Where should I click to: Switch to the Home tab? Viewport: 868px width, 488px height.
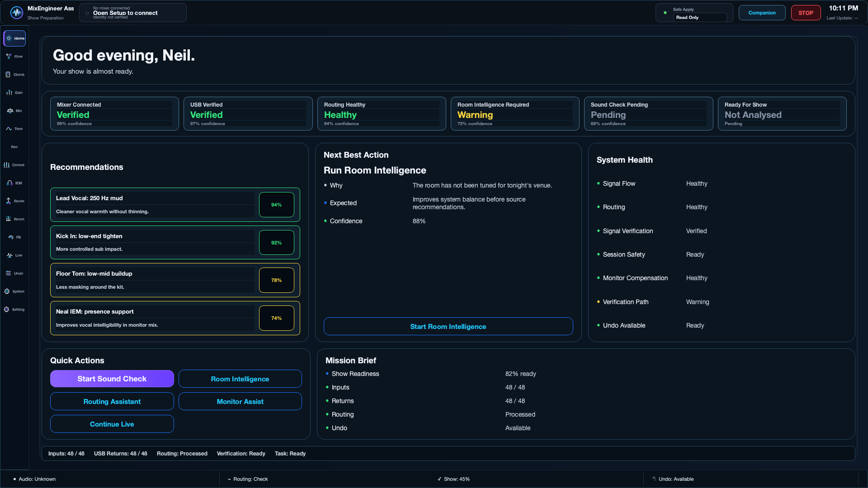(14, 38)
